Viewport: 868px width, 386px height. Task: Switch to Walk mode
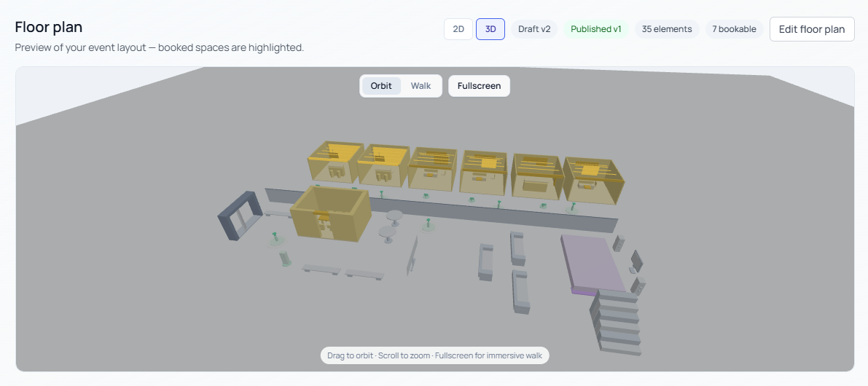(421, 86)
